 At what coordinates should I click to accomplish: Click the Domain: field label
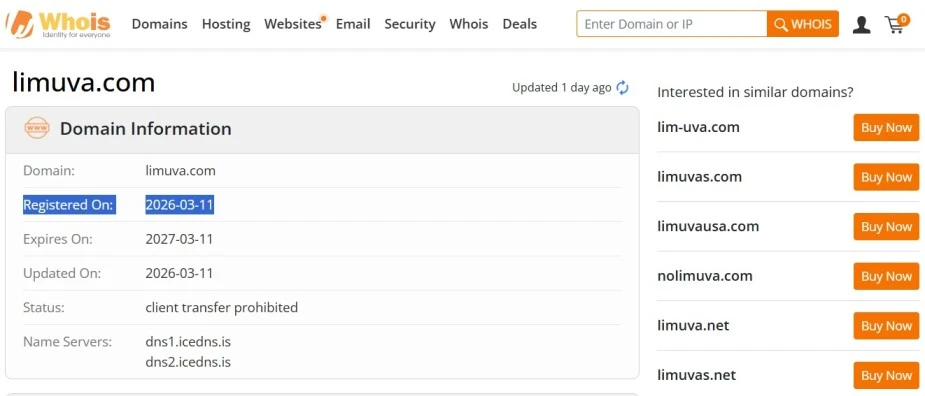tap(49, 171)
